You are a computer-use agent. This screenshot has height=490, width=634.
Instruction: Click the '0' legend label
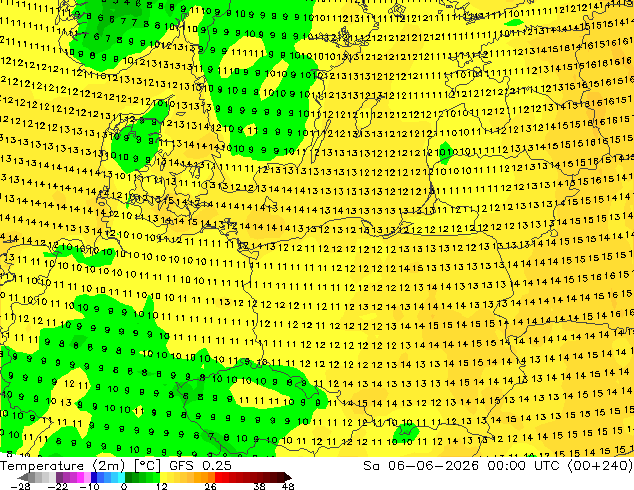click(x=124, y=486)
